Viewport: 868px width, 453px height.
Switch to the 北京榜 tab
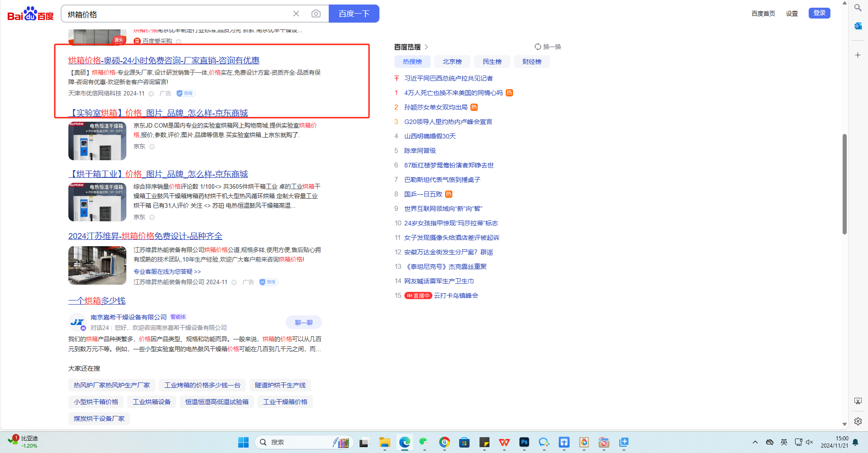(452, 62)
